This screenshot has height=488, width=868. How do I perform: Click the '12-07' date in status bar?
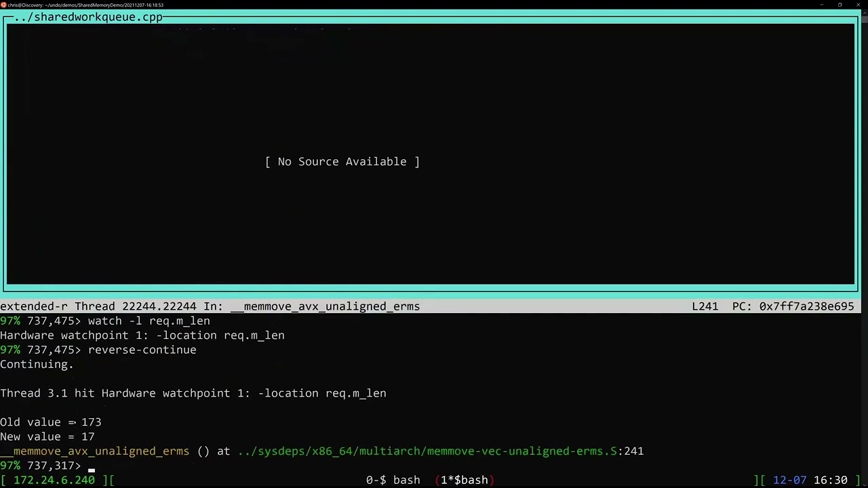pyautogui.click(x=790, y=480)
